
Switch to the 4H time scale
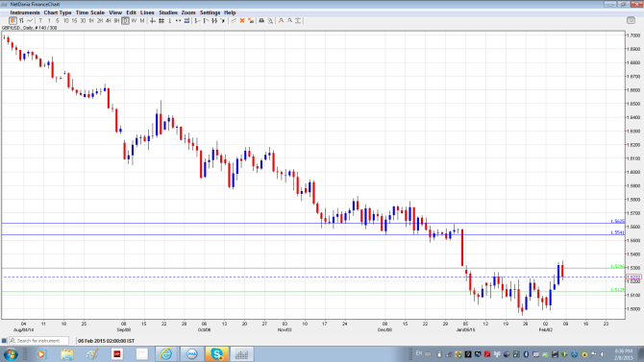pos(109,20)
